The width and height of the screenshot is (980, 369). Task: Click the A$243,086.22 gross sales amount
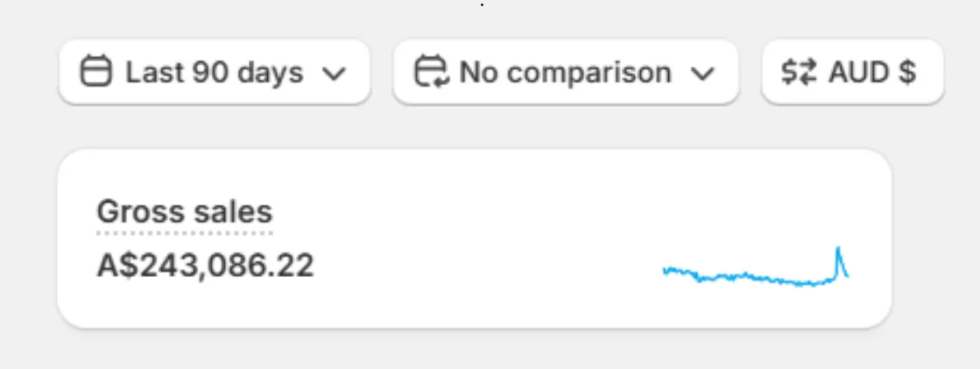click(206, 266)
